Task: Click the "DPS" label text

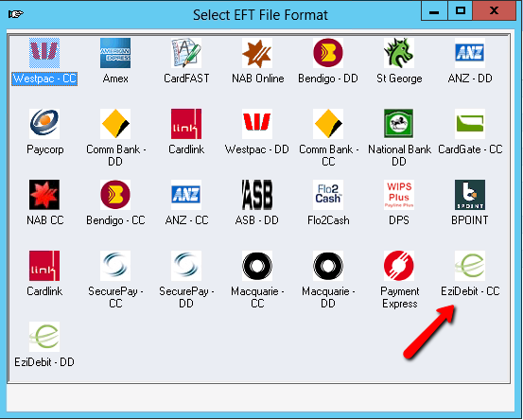Action: [x=399, y=220]
